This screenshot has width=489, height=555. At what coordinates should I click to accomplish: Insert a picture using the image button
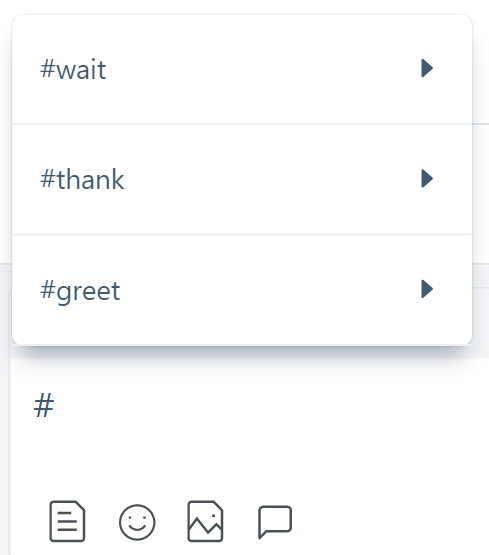pyautogui.click(x=205, y=521)
